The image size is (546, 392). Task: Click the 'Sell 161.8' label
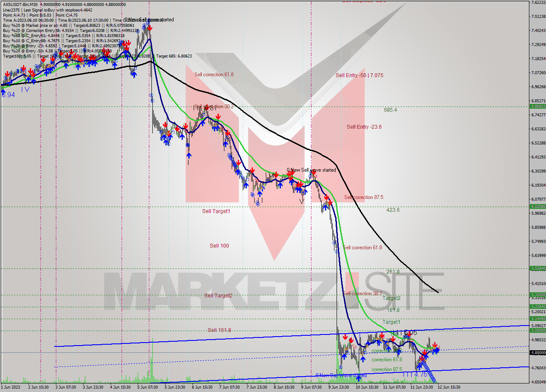[219, 330]
